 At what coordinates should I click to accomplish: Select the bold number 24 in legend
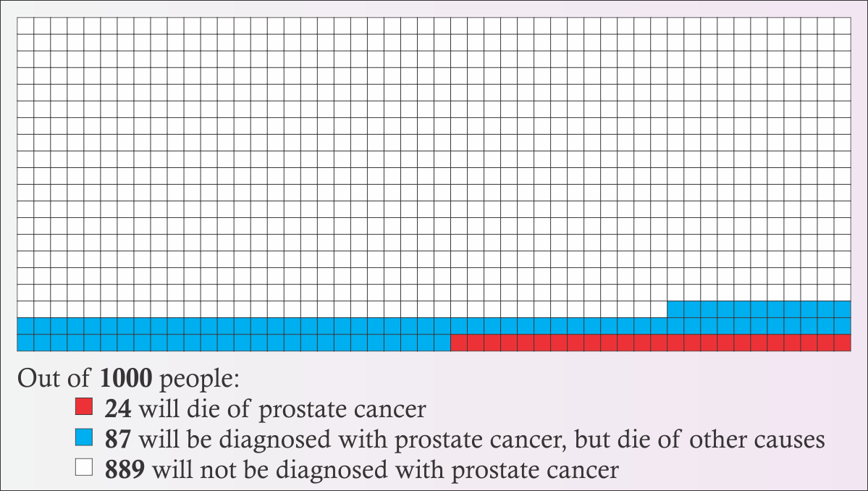tap(118, 408)
